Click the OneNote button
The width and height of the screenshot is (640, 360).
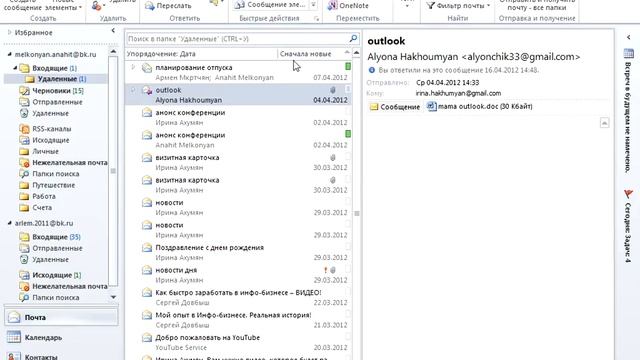tap(348, 6)
